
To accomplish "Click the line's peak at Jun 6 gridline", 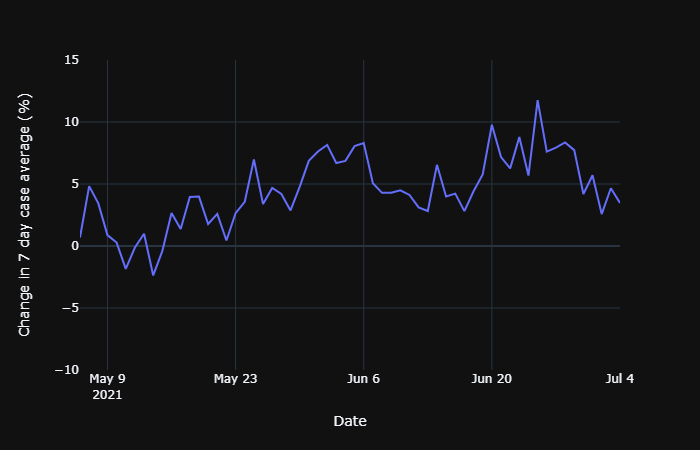I will point(363,143).
